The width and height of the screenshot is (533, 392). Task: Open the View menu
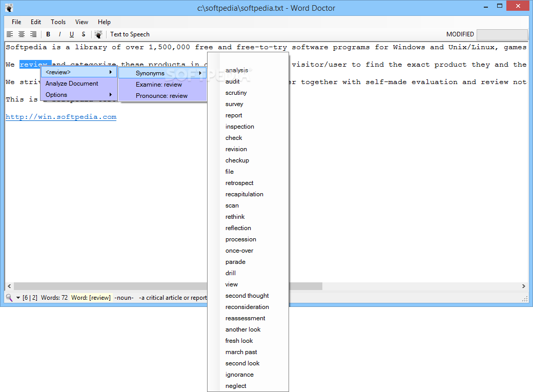pyautogui.click(x=81, y=22)
